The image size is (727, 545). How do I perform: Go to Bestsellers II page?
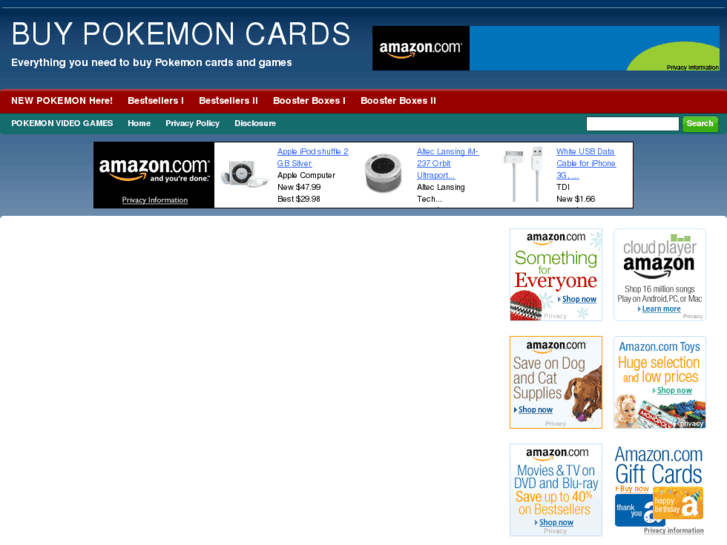point(228,101)
